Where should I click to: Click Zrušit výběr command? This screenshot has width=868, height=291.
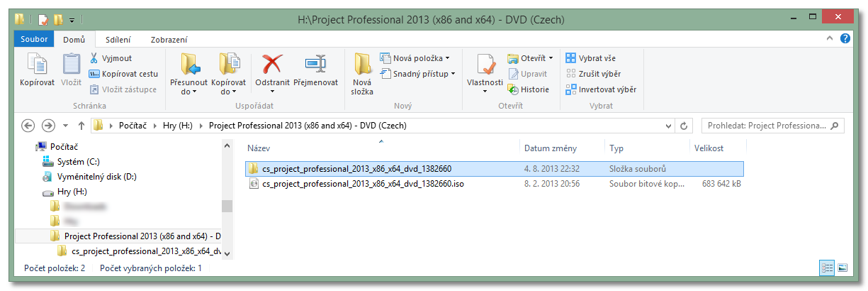[x=594, y=74]
